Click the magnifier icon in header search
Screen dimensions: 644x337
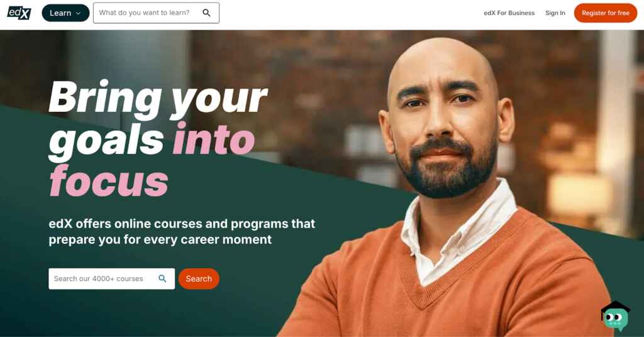coord(206,13)
